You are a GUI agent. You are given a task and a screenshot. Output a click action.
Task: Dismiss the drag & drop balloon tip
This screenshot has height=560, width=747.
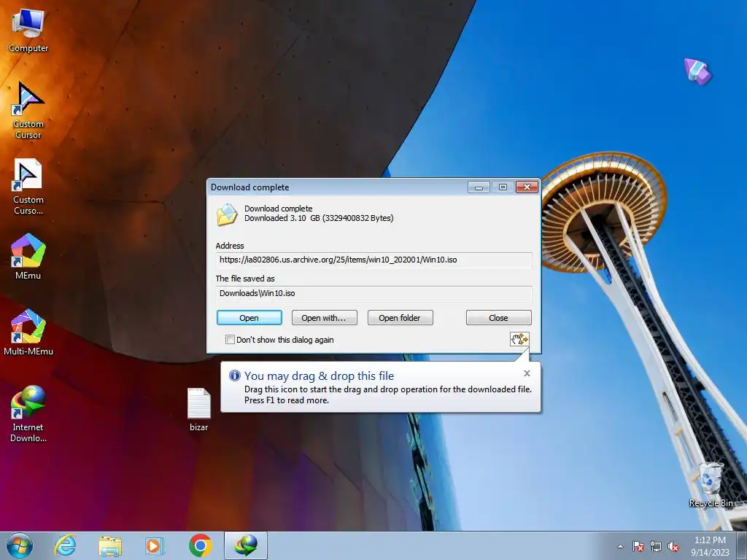(527, 373)
